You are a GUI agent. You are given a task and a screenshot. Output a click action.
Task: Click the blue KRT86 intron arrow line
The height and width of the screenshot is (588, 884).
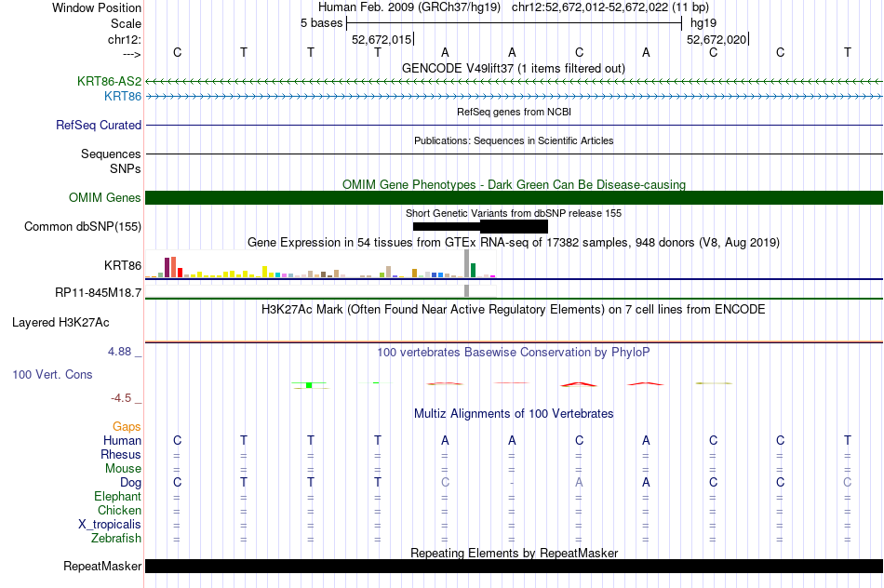(515, 97)
